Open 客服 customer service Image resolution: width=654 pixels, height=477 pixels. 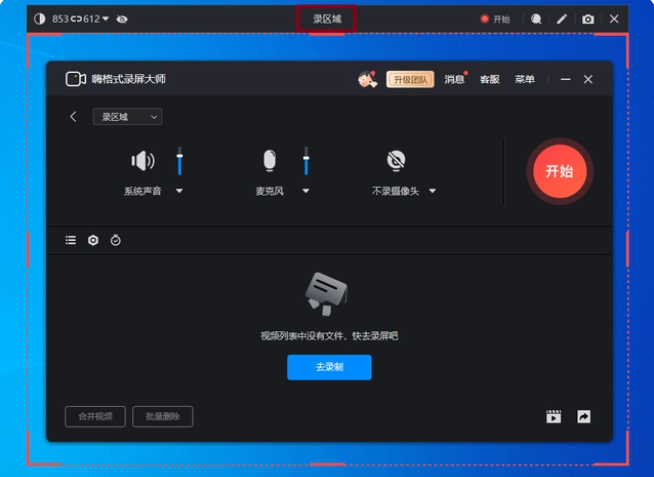[490, 79]
